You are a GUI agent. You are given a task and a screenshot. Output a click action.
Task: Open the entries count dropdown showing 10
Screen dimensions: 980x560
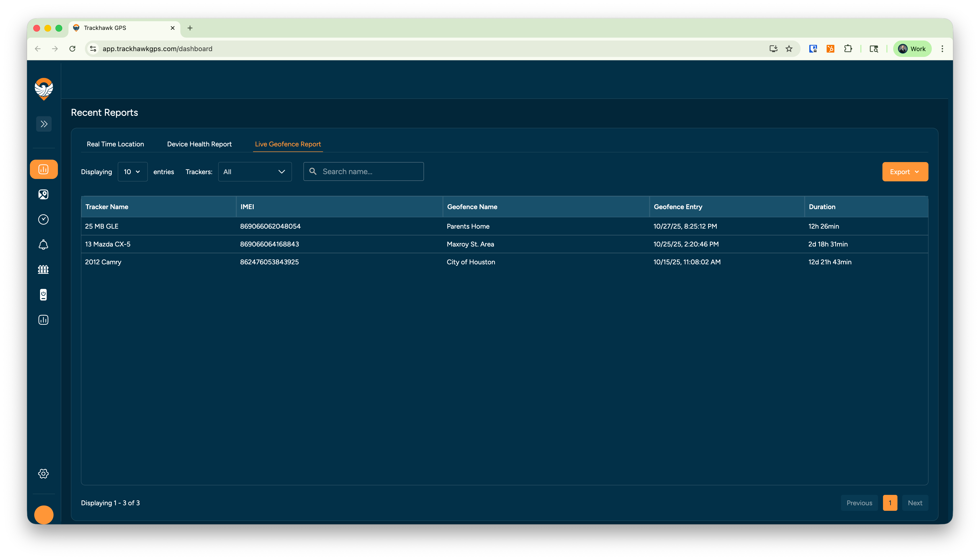pyautogui.click(x=132, y=171)
